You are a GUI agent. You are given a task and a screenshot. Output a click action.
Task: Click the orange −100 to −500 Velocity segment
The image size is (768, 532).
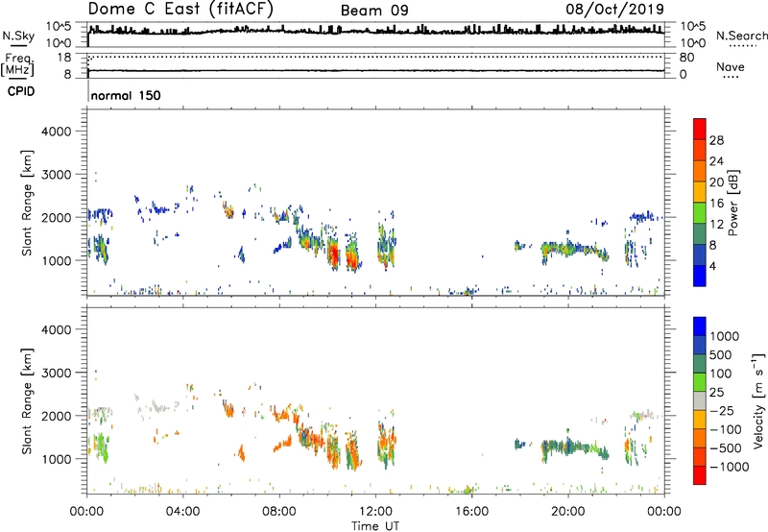click(700, 438)
